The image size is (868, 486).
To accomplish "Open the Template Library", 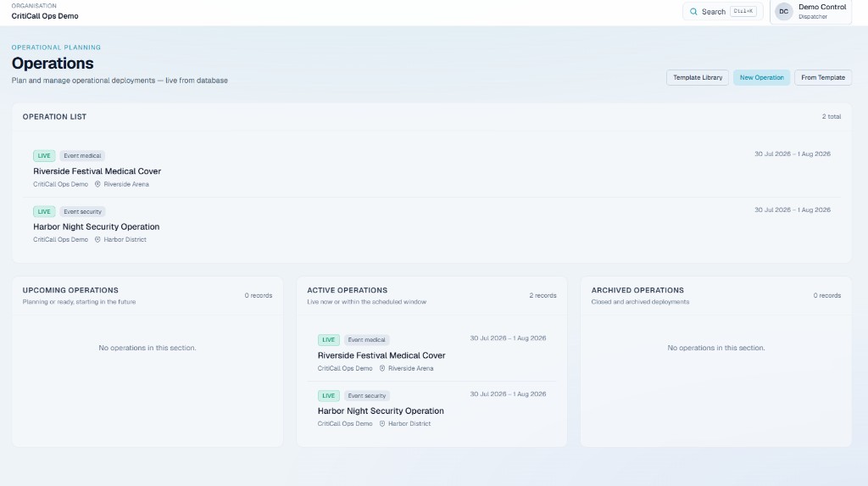I will [698, 77].
